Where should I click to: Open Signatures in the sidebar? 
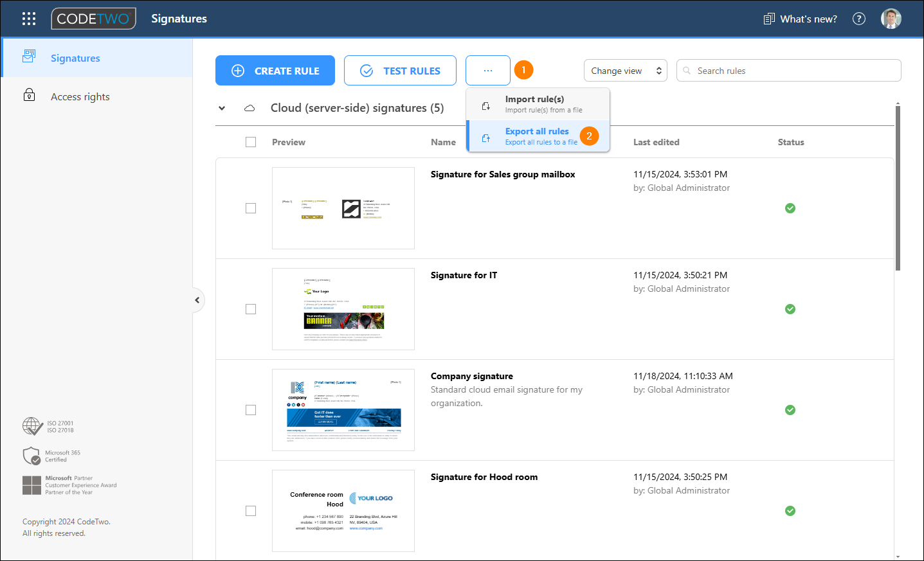pos(97,58)
